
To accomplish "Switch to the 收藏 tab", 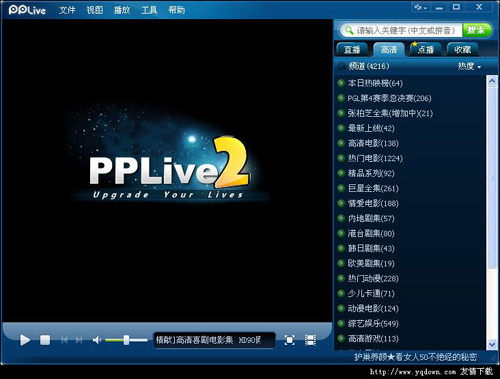I will 463,50.
